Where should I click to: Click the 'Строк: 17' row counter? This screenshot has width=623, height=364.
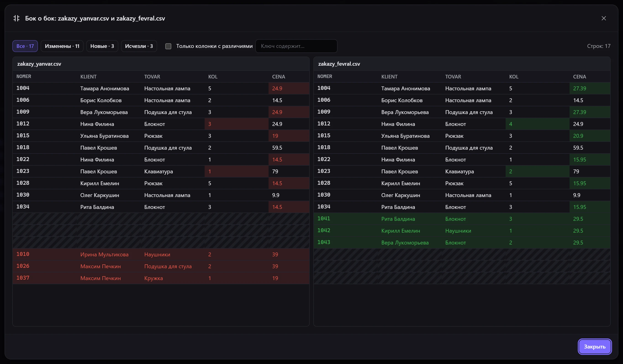pyautogui.click(x=599, y=46)
